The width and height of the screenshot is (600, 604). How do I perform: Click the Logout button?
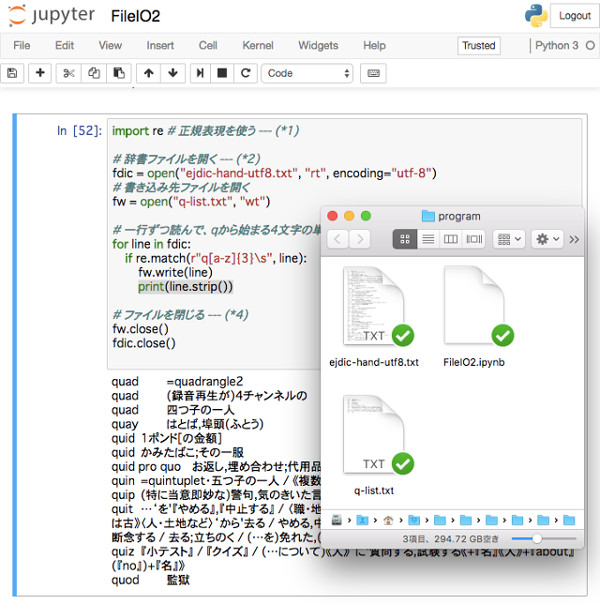click(x=574, y=16)
